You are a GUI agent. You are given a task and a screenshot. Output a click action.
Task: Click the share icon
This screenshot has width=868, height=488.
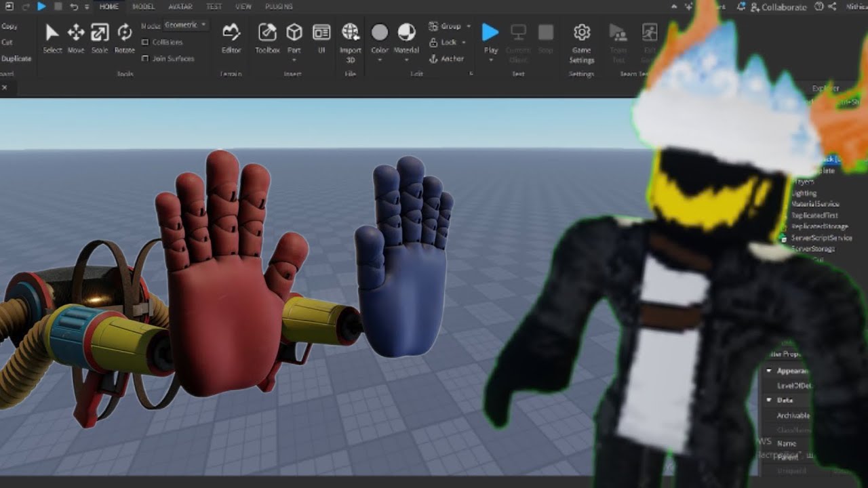tap(832, 6)
